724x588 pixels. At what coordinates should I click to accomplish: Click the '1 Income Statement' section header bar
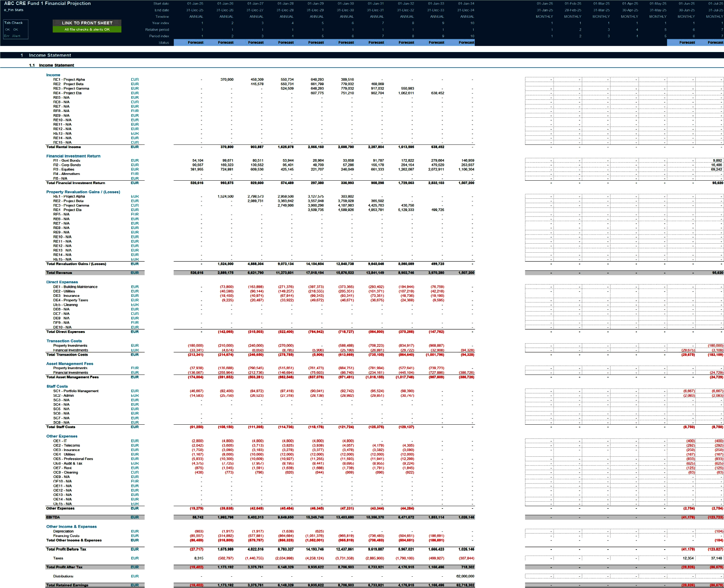(49, 55)
